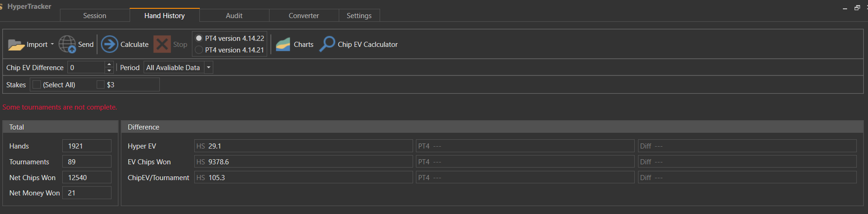Open the Chip EV Calculator magnifier icon
The width and height of the screenshot is (868, 214).
tap(327, 44)
